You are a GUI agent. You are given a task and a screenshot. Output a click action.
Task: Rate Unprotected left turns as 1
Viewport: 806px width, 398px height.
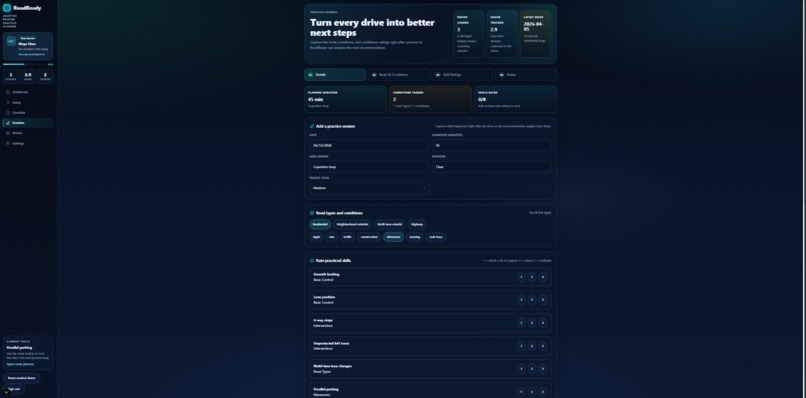tap(521, 346)
